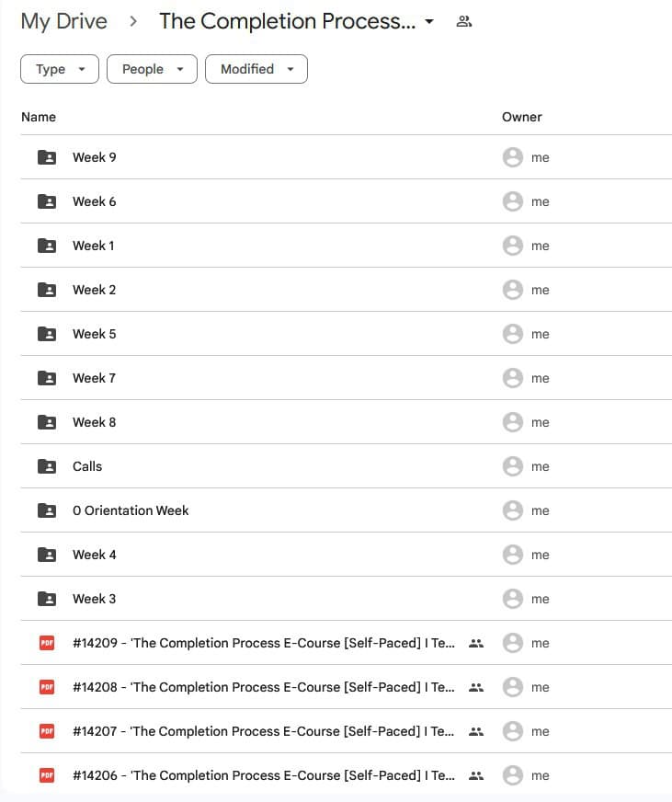Image resolution: width=672 pixels, height=802 pixels.
Task: Open the folder title dropdown menu
Action: 428,21
